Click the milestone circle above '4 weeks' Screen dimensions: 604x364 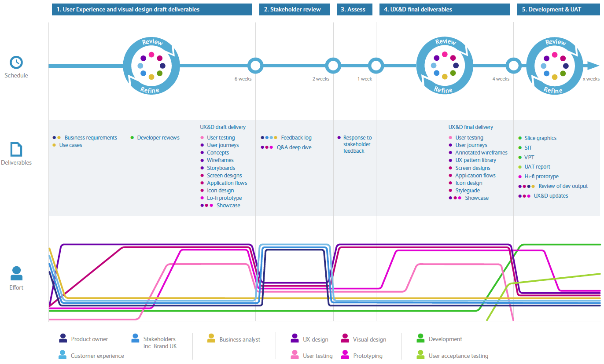513,66
